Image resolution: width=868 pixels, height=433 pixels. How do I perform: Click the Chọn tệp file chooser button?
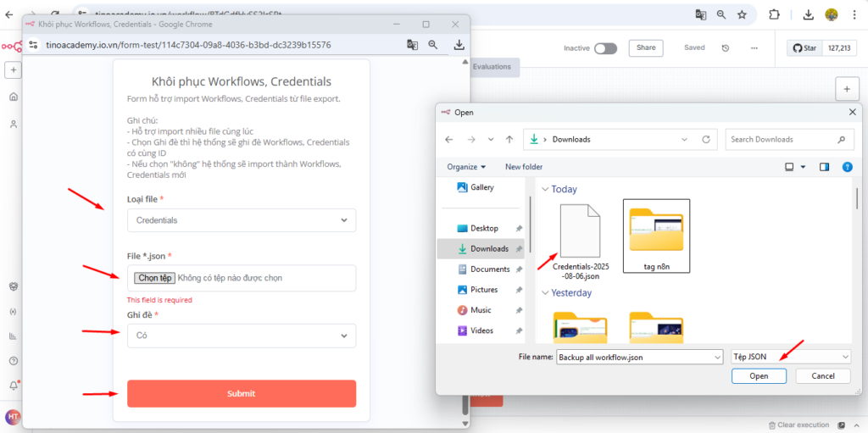(x=155, y=278)
